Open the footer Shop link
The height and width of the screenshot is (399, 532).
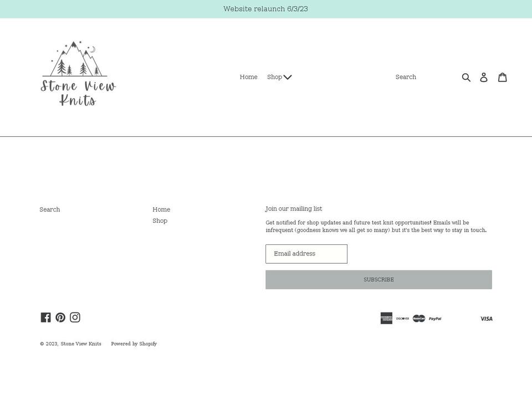coord(160,221)
